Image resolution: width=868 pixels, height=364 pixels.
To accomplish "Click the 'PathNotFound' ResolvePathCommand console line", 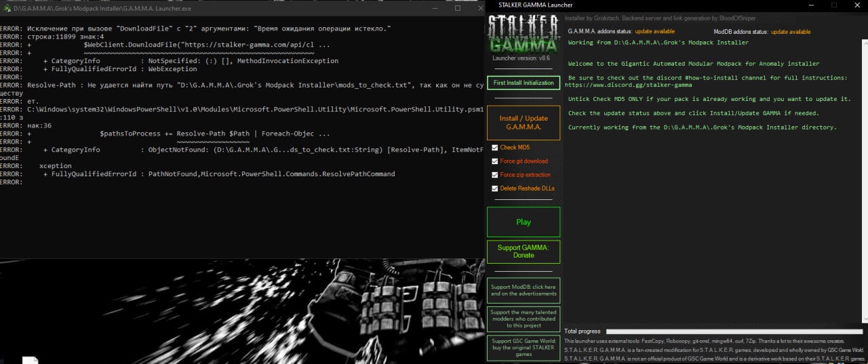I will click(x=219, y=174).
